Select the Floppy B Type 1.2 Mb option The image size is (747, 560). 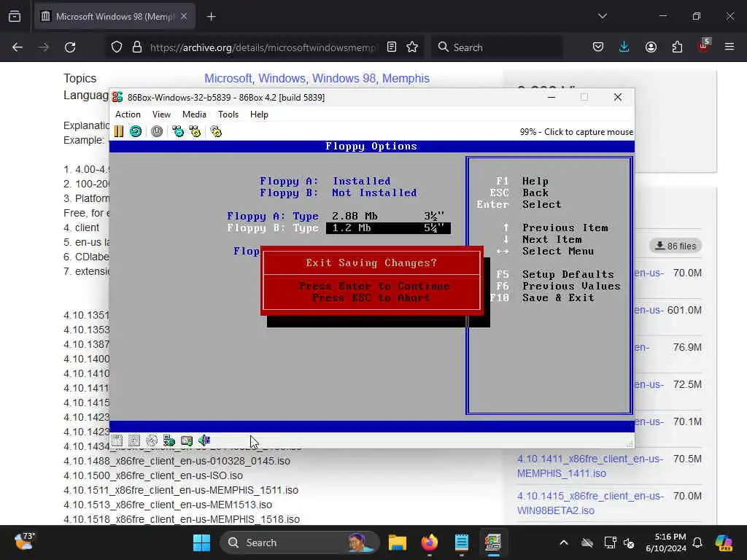pos(388,228)
